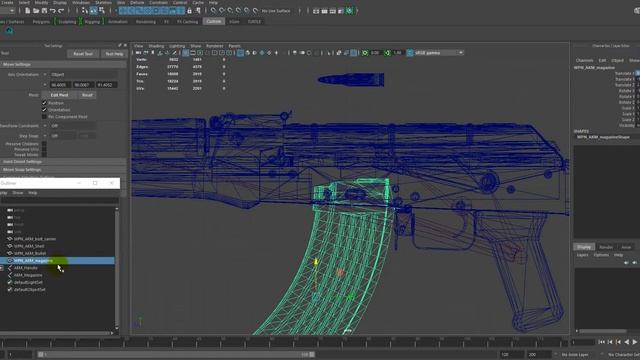Screen dimensions: 640x360
Task: Expand the Joint Orient Settings section
Action: [63, 162]
